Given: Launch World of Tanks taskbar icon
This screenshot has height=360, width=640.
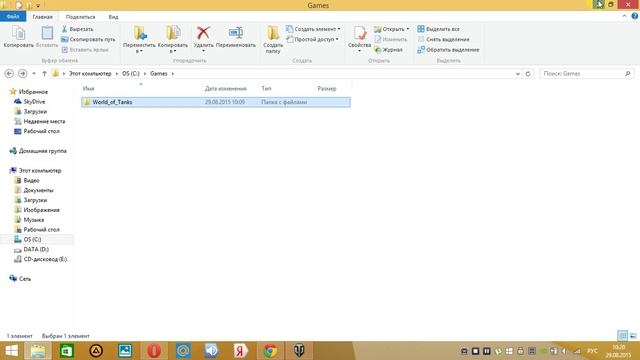Looking at the screenshot, I should [x=299, y=351].
